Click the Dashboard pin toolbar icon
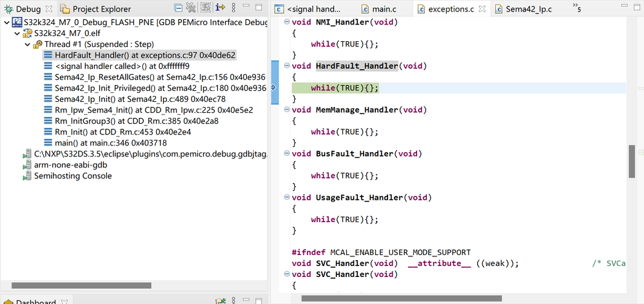This screenshot has width=644, height=304. [221, 301]
